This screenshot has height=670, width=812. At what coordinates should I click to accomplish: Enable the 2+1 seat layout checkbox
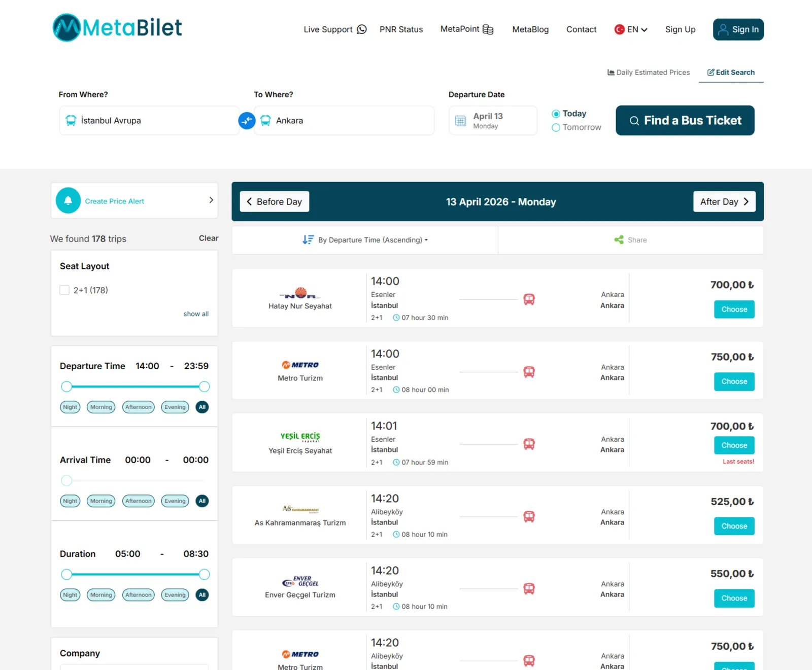[x=64, y=290]
